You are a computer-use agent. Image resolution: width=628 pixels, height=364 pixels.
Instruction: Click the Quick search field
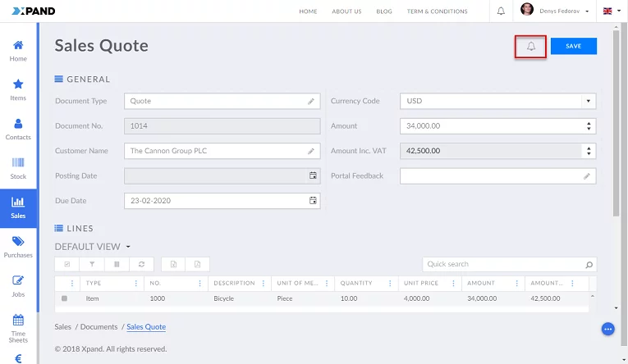click(502, 265)
